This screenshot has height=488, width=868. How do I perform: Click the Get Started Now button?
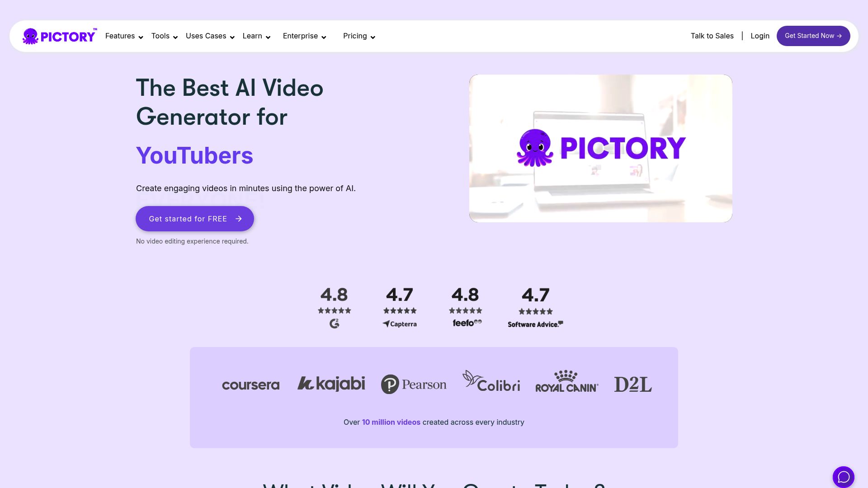tap(813, 36)
